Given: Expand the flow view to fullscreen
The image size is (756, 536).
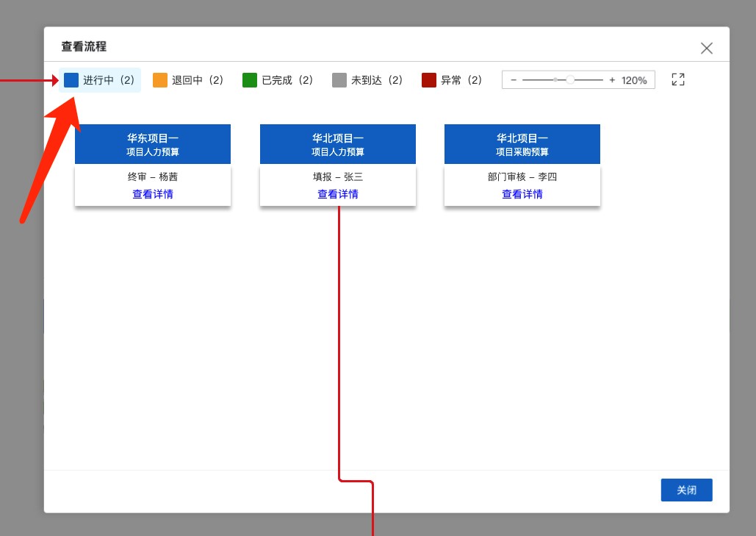Looking at the screenshot, I should tap(678, 79).
